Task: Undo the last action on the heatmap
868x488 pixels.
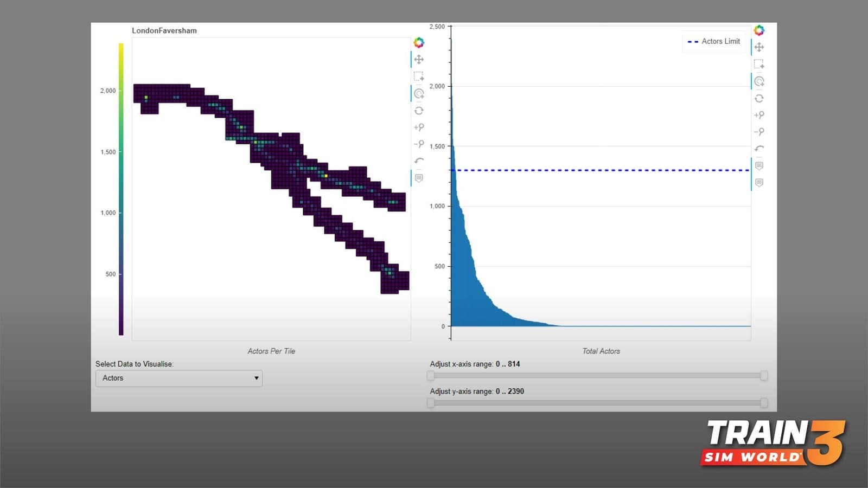Action: click(x=419, y=161)
